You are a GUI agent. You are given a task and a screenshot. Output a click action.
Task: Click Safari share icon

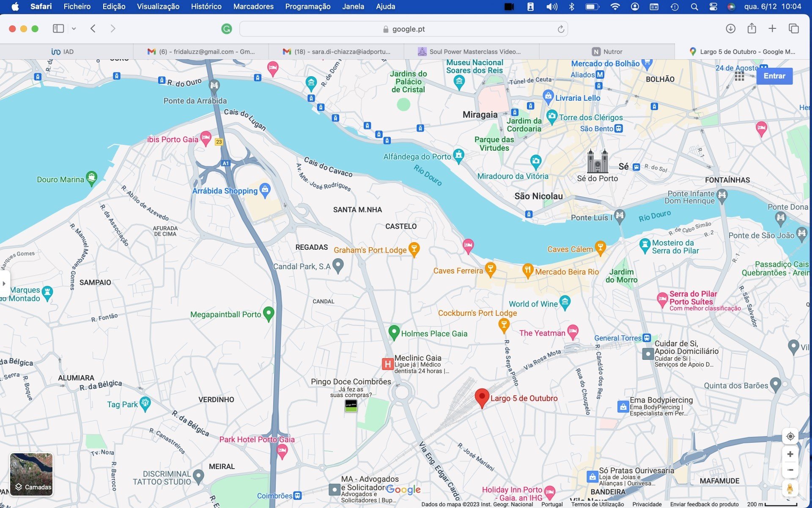[x=752, y=29]
